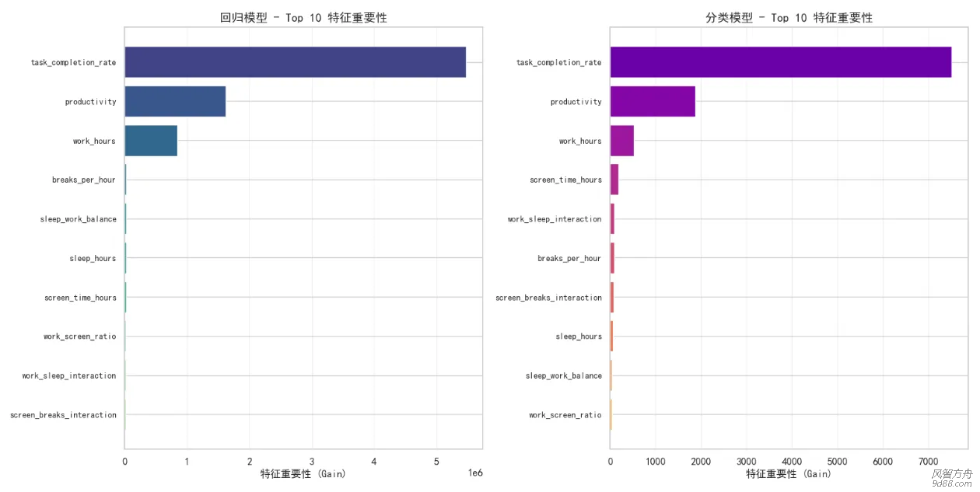Viewport: 980px width, 492px height.
Task: Click the 回归模型 Top 10 chart title
Action: (x=303, y=18)
